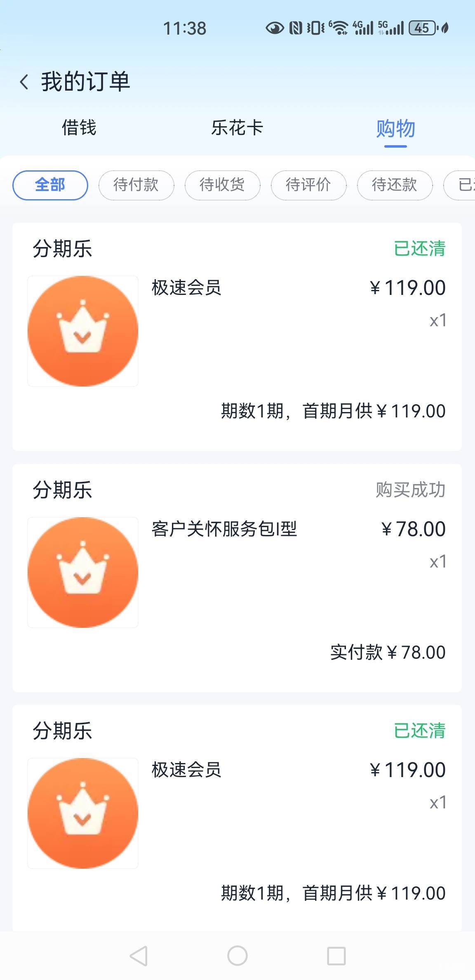This screenshot has width=475, height=980.
Task: Tap the first order's 已还清 status
Action: coord(419,249)
